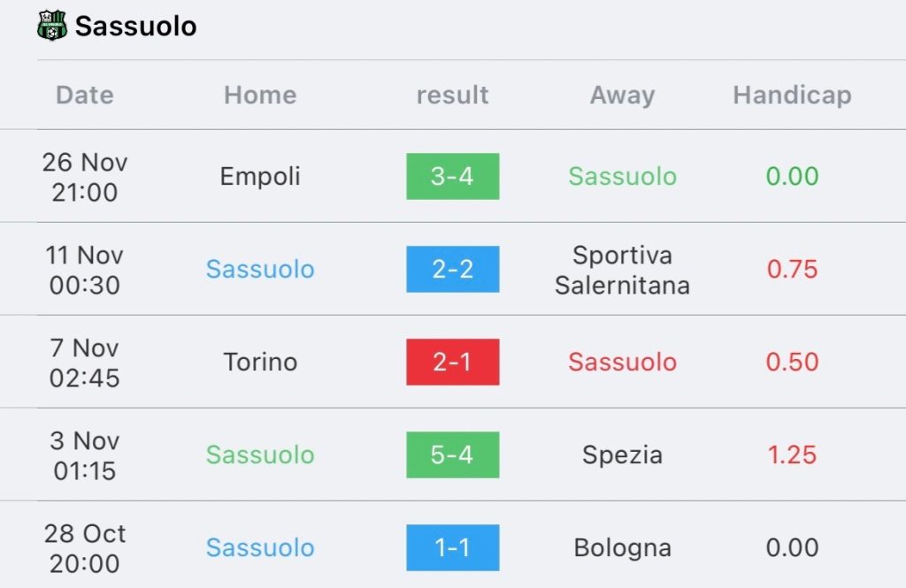Click the red 1.25 handicap value
The width and height of the screenshot is (906, 588).
pos(792,454)
